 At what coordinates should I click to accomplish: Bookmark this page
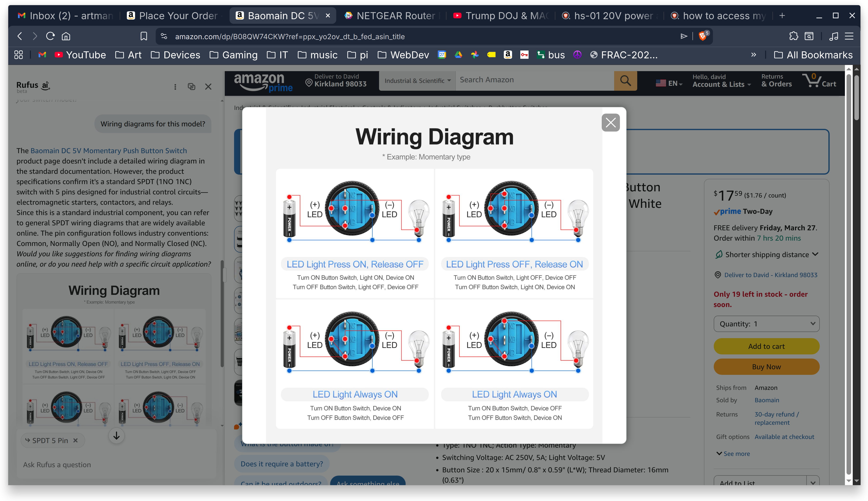144,36
